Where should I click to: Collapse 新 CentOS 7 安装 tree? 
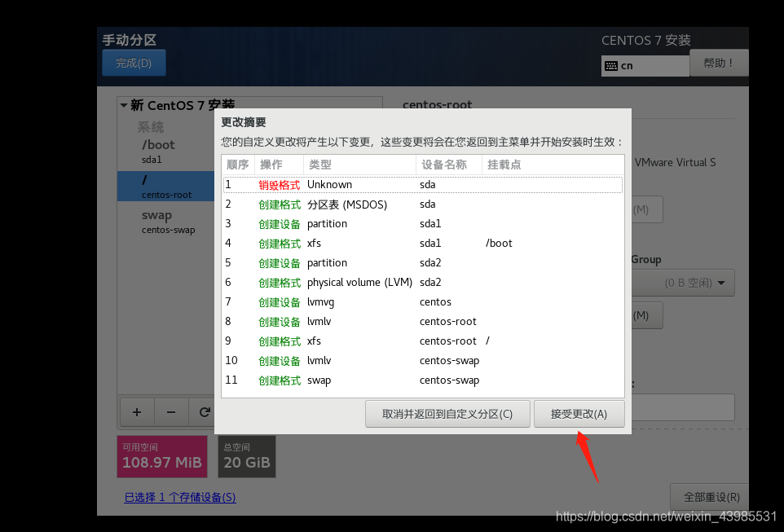[x=124, y=105]
